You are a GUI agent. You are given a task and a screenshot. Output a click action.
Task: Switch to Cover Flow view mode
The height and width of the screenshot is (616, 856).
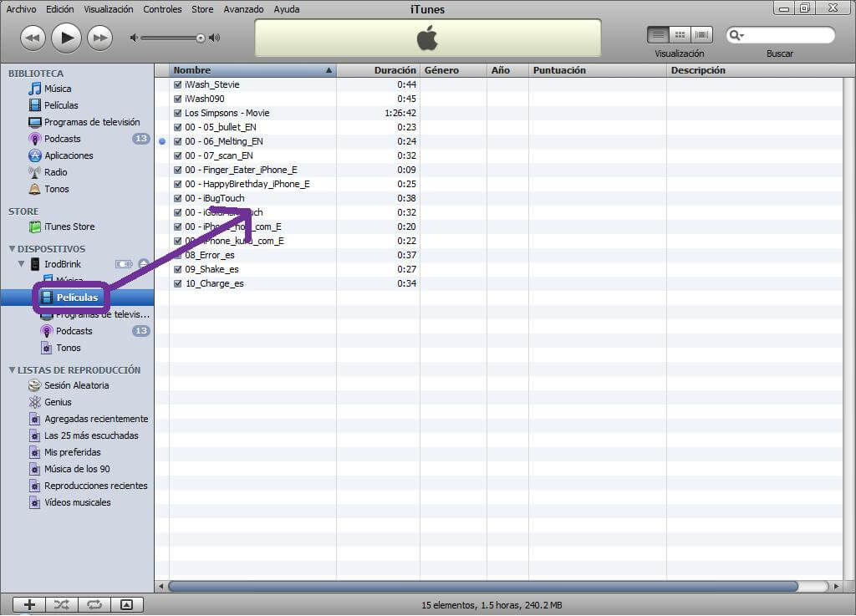(x=701, y=35)
